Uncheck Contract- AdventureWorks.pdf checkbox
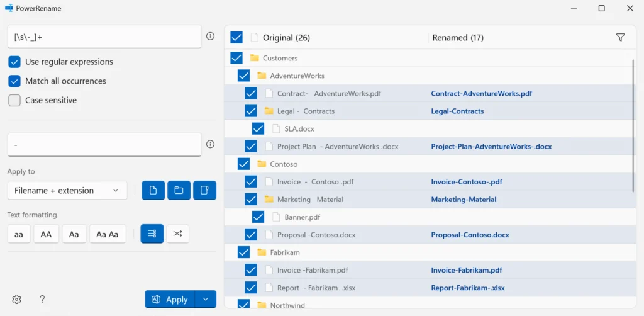This screenshot has height=316, width=644. coord(251,93)
